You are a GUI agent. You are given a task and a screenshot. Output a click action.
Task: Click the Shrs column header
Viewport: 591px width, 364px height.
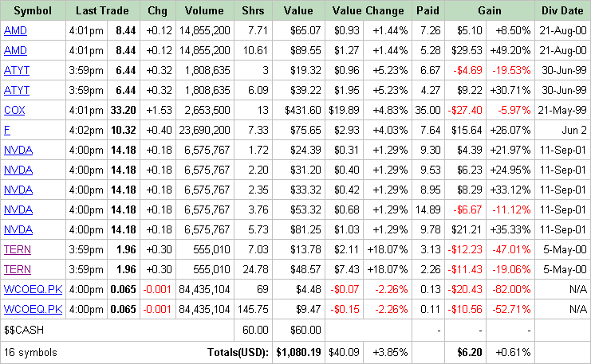click(253, 10)
